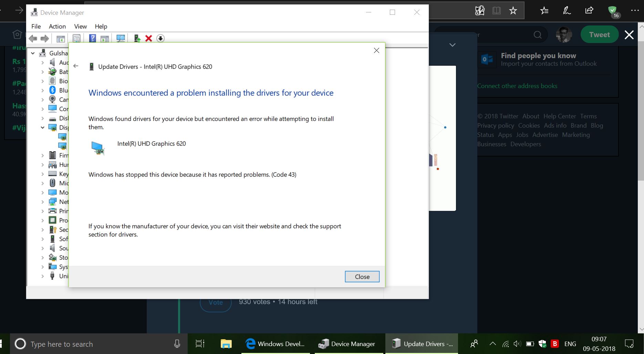Expand the Audio category arrow in device tree

tap(42, 62)
